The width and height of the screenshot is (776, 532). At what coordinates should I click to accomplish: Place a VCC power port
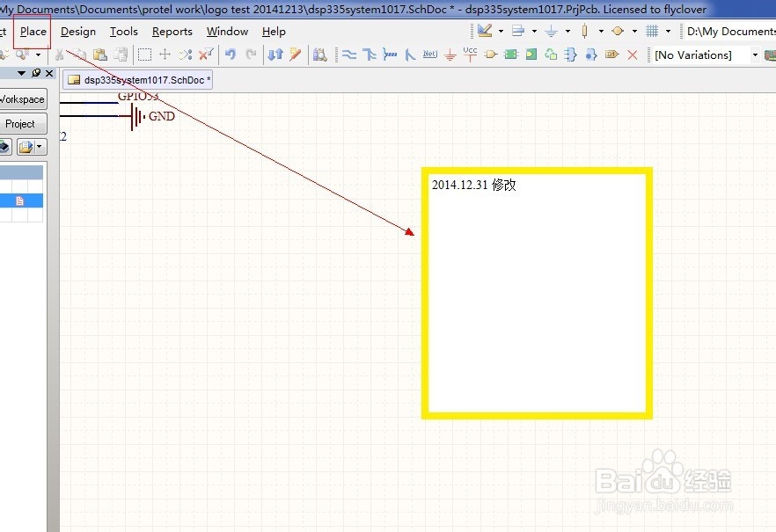pyautogui.click(x=470, y=54)
